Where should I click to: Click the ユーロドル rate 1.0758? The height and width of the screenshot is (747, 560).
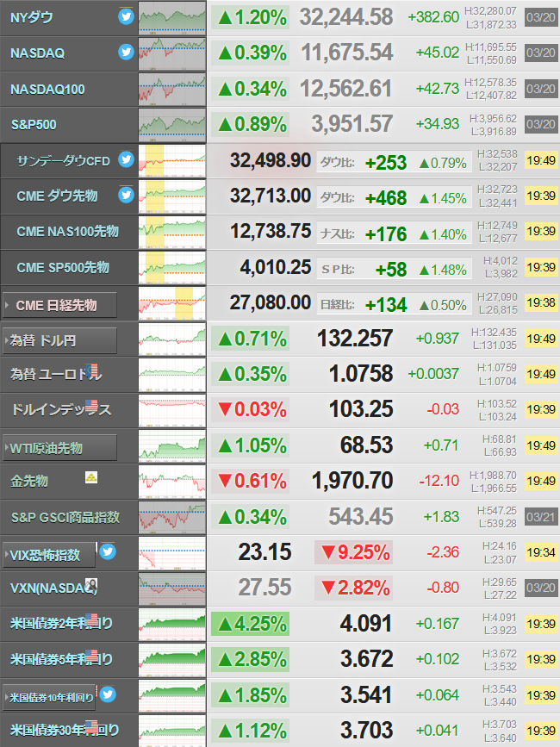pyautogui.click(x=361, y=374)
